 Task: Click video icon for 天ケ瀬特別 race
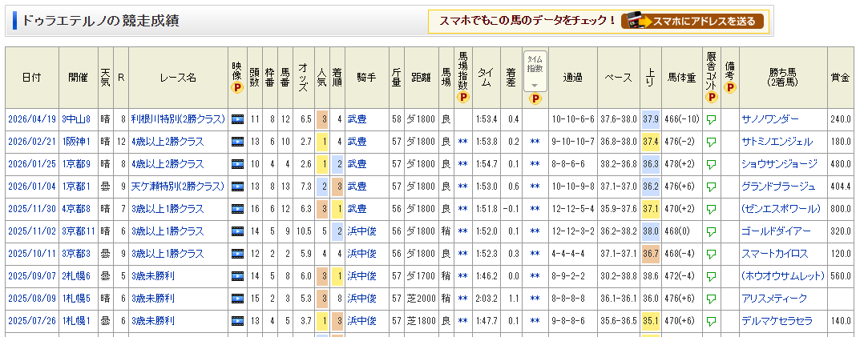(x=237, y=187)
